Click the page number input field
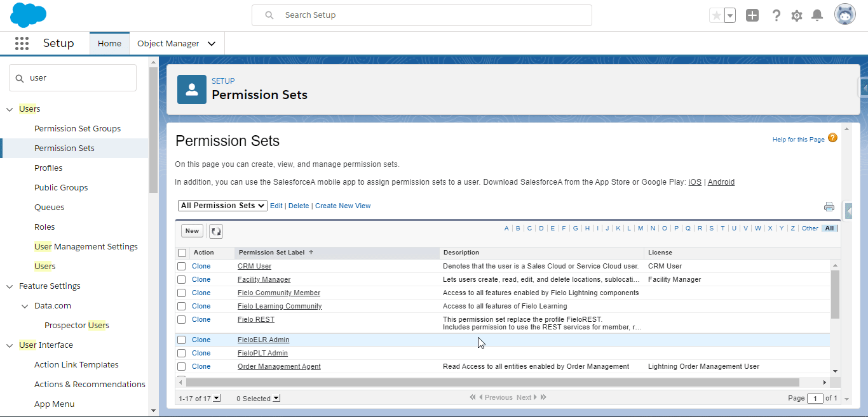 click(815, 399)
